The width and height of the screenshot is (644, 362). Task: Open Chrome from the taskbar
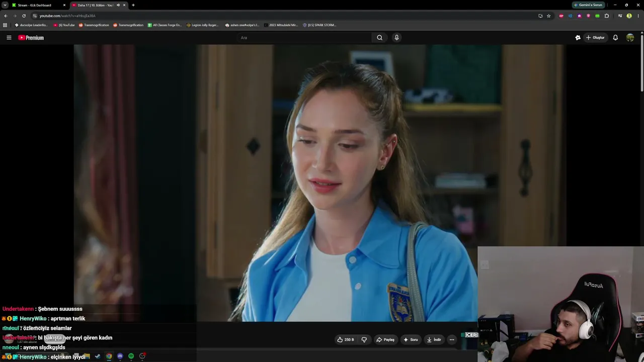[109, 356]
